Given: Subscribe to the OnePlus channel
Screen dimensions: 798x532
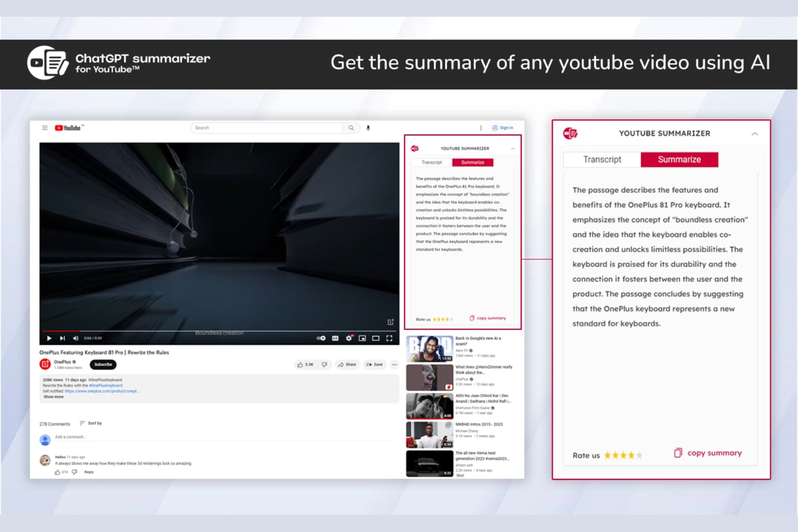Looking at the screenshot, I should (x=103, y=364).
